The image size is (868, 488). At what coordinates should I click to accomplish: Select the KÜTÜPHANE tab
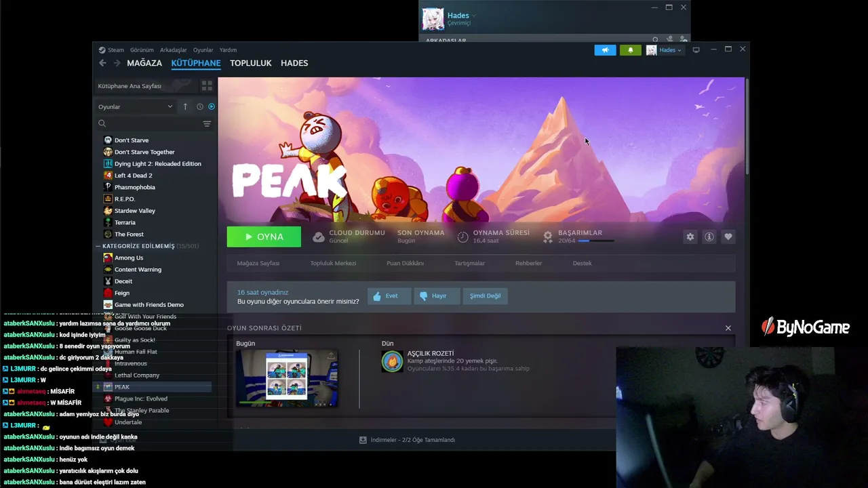(x=196, y=63)
